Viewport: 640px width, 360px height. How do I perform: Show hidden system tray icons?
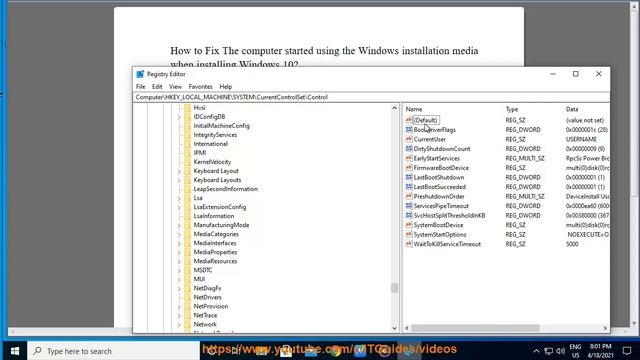(x=536, y=351)
